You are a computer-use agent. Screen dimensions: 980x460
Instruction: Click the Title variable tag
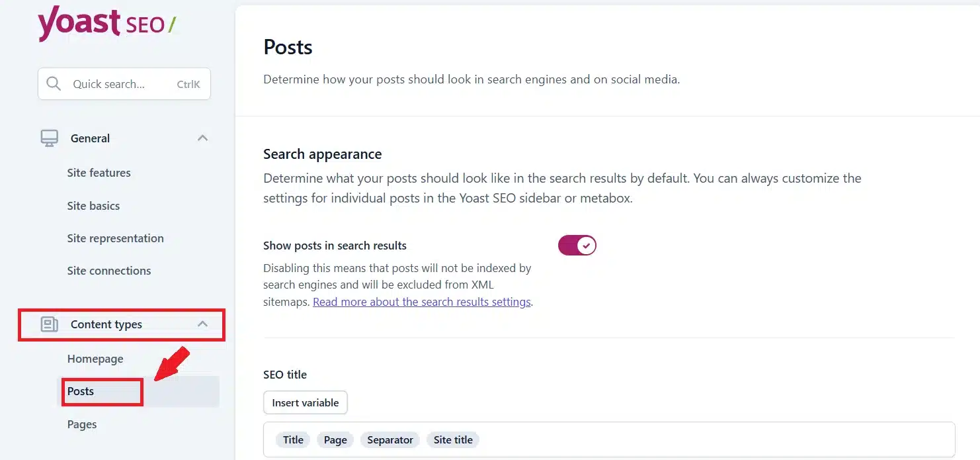coord(292,439)
